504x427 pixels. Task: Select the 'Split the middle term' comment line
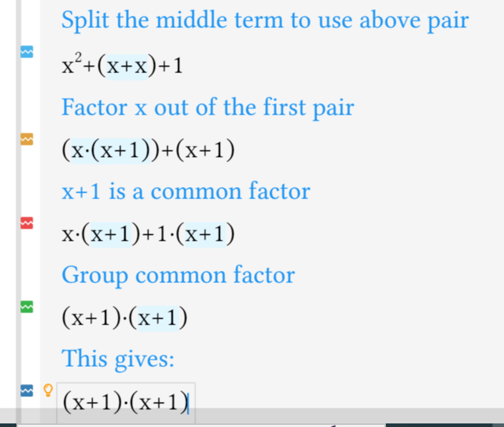(265, 21)
